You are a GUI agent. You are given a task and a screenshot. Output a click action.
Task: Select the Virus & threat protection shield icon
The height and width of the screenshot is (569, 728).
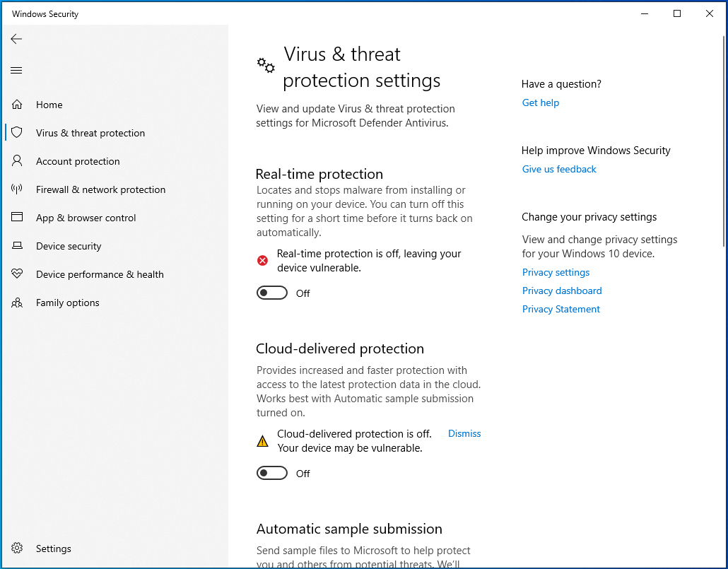click(x=16, y=133)
